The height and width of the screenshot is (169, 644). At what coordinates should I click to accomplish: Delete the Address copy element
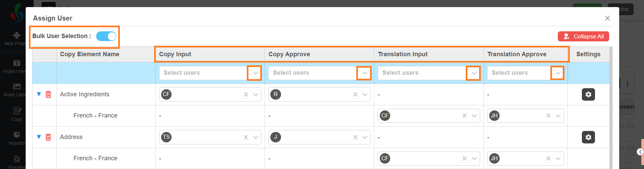(48, 137)
